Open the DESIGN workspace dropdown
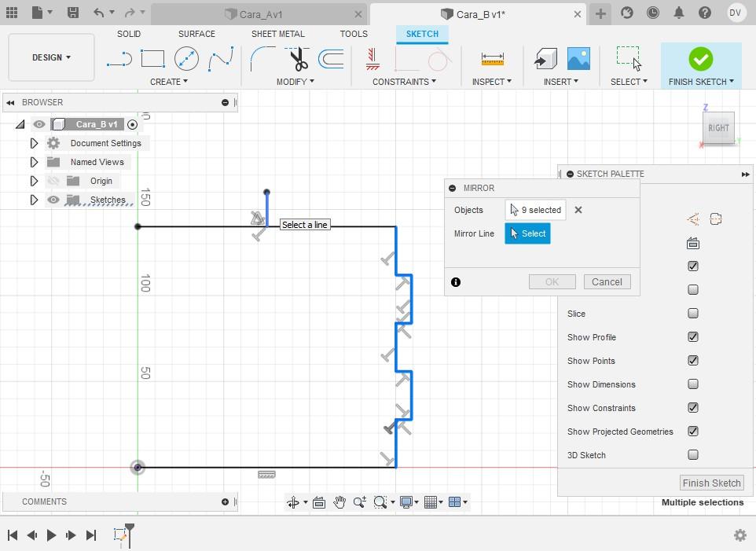Screen dimensions: 756x551 pos(51,57)
